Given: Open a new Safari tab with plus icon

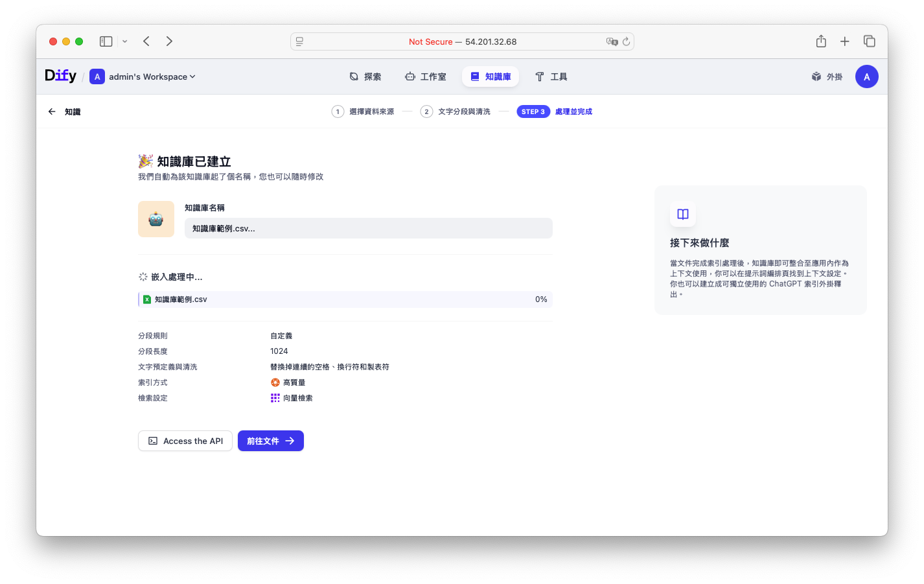Looking at the screenshot, I should 845,41.
